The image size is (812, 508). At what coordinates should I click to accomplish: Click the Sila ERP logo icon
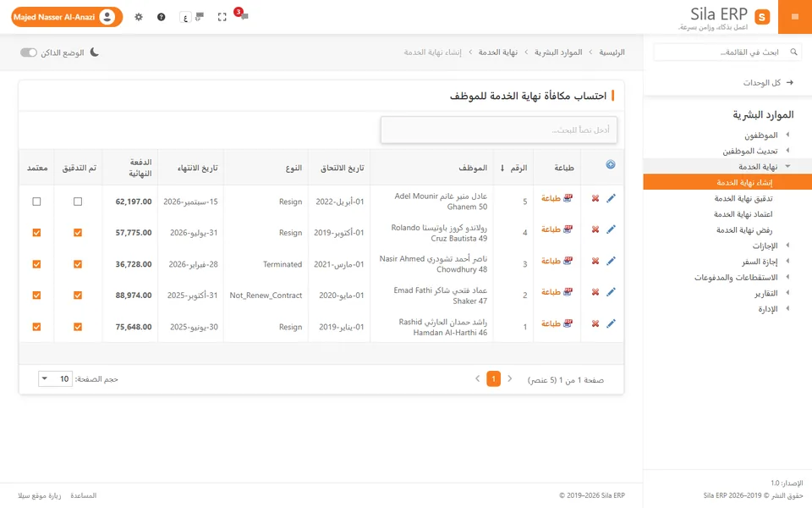(762, 17)
